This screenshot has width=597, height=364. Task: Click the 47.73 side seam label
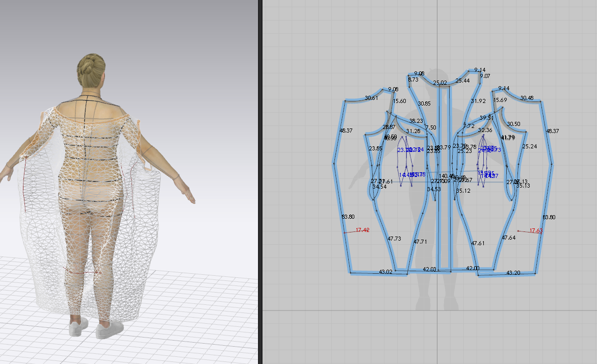394,239
